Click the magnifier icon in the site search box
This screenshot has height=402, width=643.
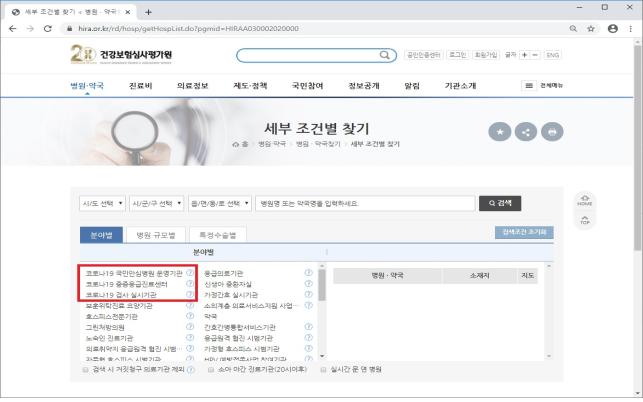coord(384,55)
